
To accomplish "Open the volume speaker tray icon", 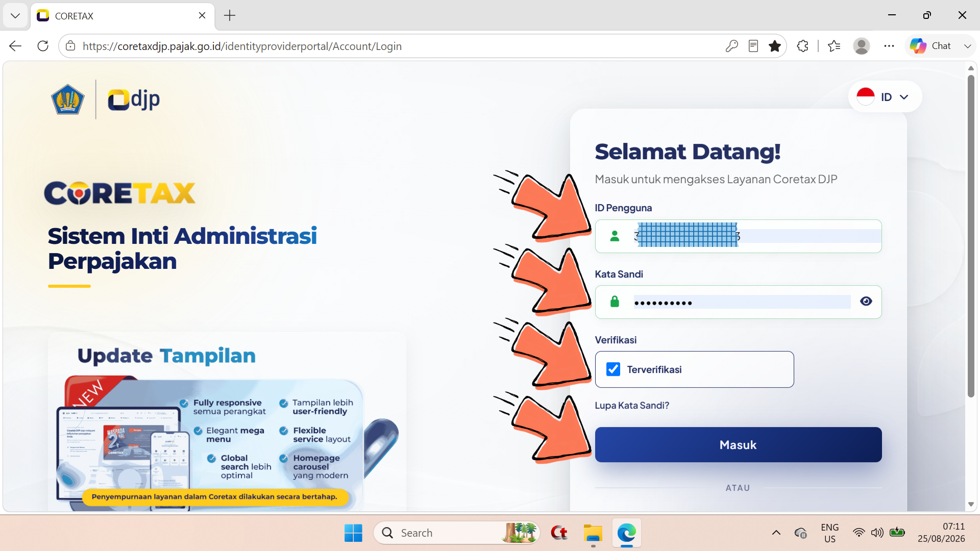I will (877, 533).
